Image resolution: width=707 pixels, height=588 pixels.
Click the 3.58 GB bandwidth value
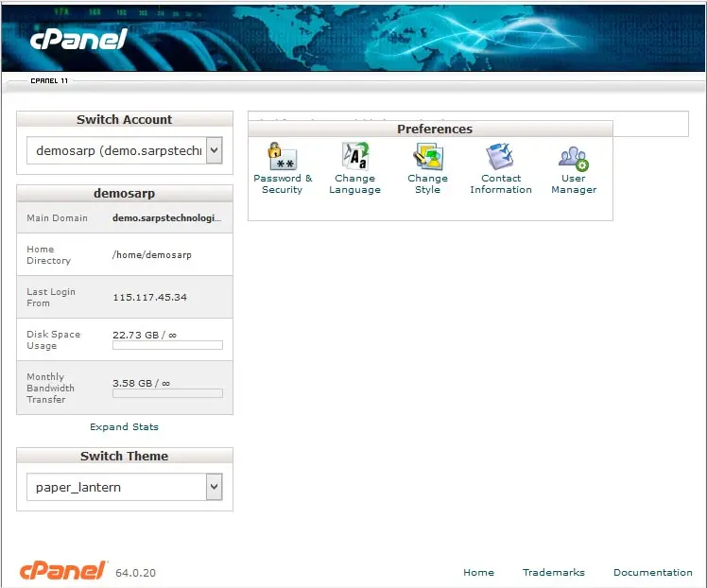click(142, 383)
